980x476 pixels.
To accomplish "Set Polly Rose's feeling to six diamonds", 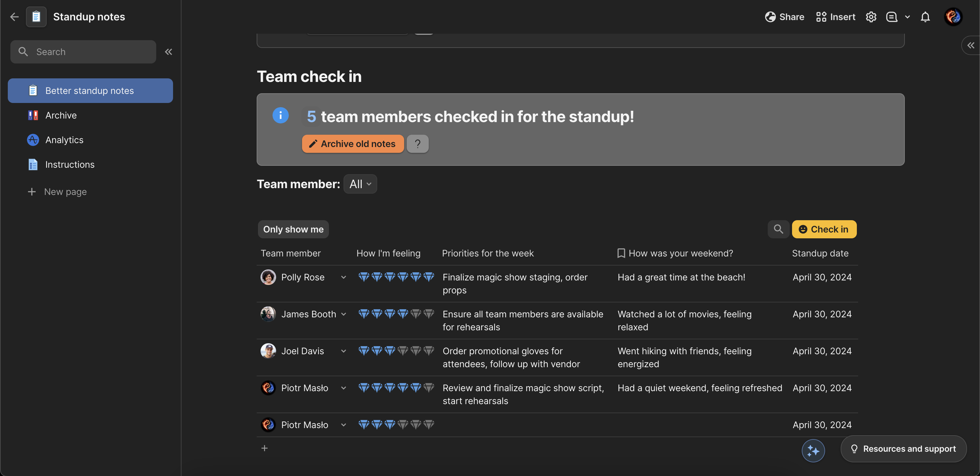I will coord(429,277).
